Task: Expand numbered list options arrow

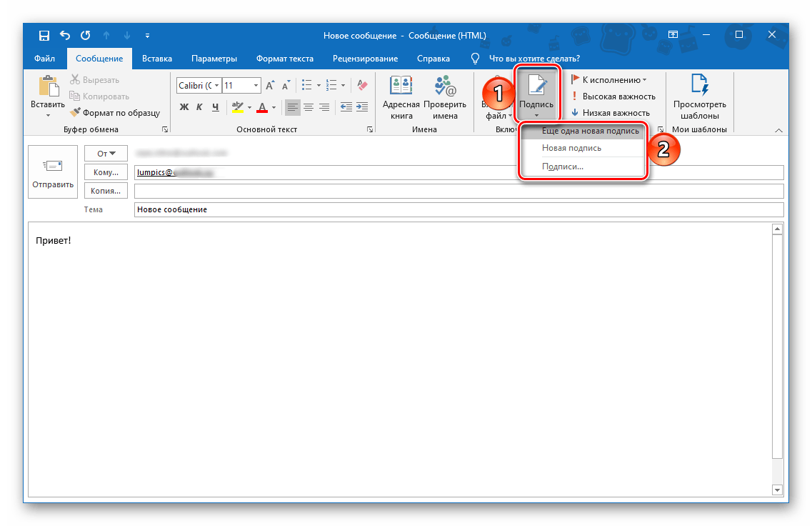Action: pos(343,86)
